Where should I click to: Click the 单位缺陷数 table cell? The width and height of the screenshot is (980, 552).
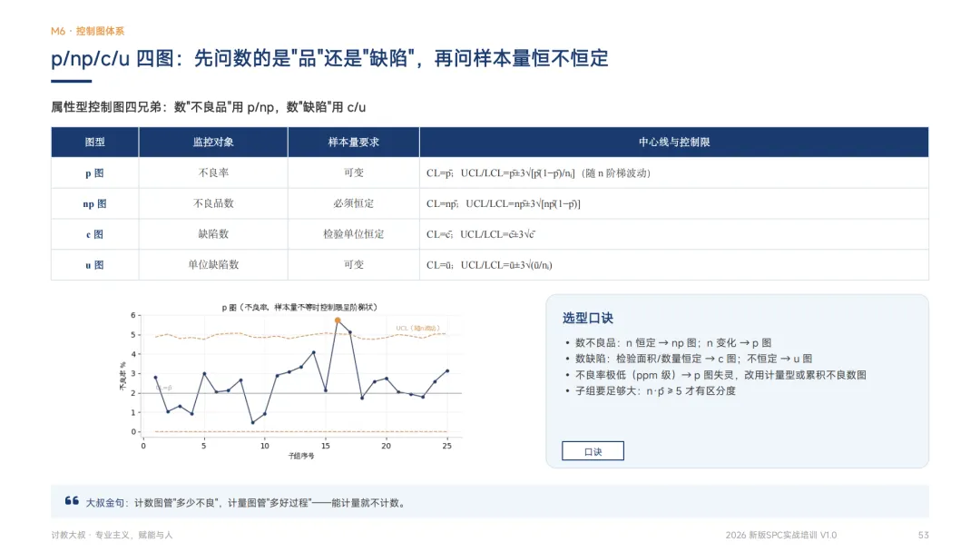[213, 264]
